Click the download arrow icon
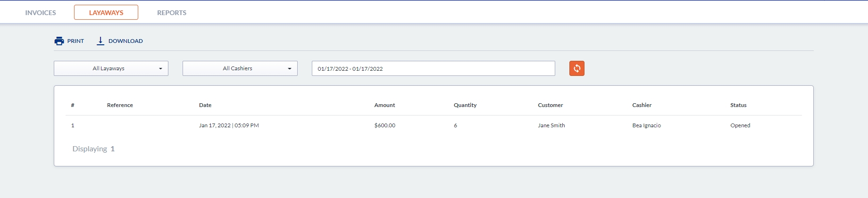This screenshot has width=868, height=198. [x=100, y=41]
